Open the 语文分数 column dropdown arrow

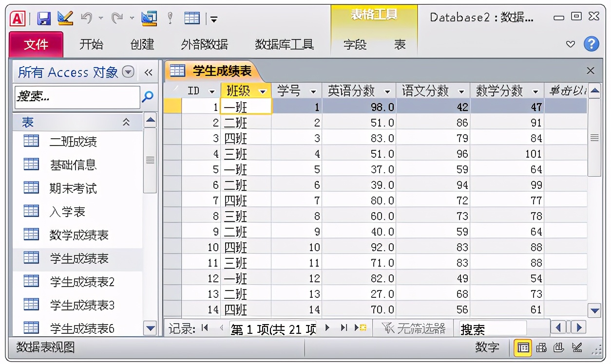[461, 91]
